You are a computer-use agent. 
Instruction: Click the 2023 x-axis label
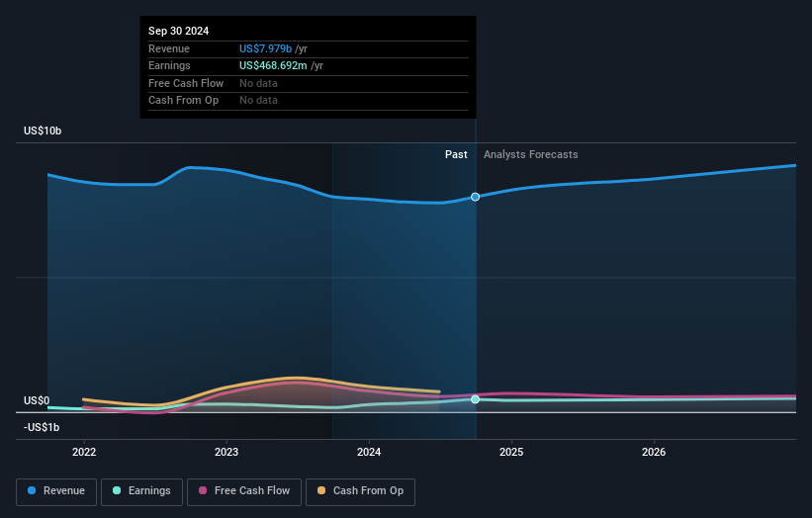point(226,452)
